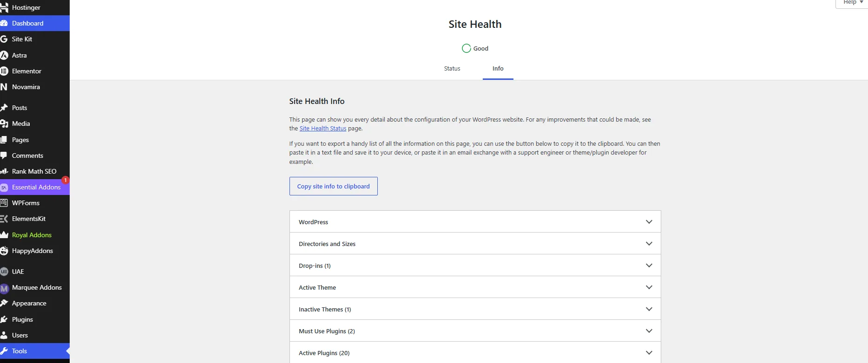Switch to the Status tab
Viewport: 868px width, 363px height.
(452, 68)
